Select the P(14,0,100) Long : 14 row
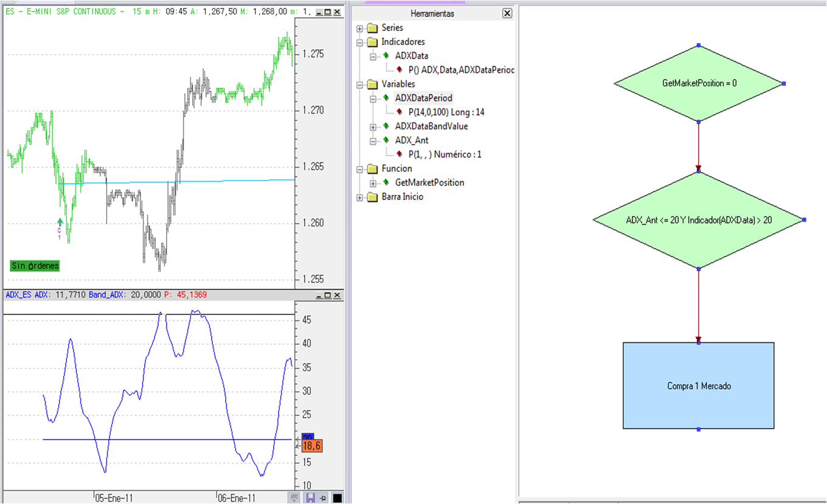This screenshot has width=827, height=504. (446, 112)
